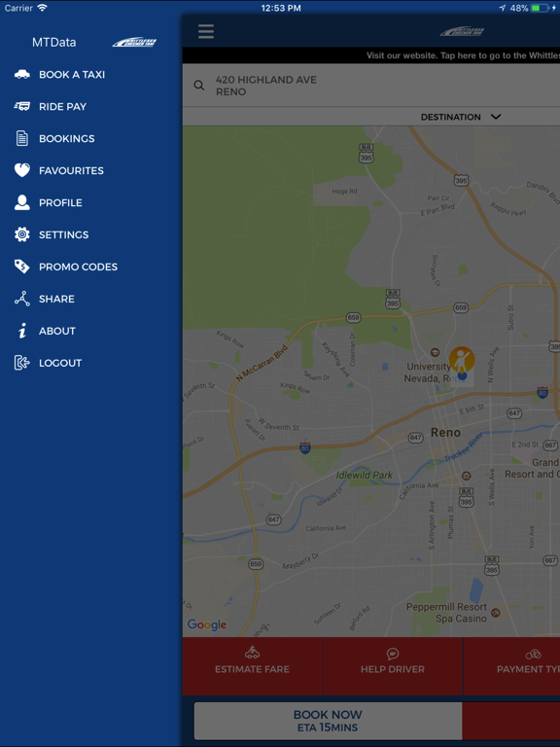Open the hamburger menu icon
This screenshot has width=560, height=747.
point(206,31)
